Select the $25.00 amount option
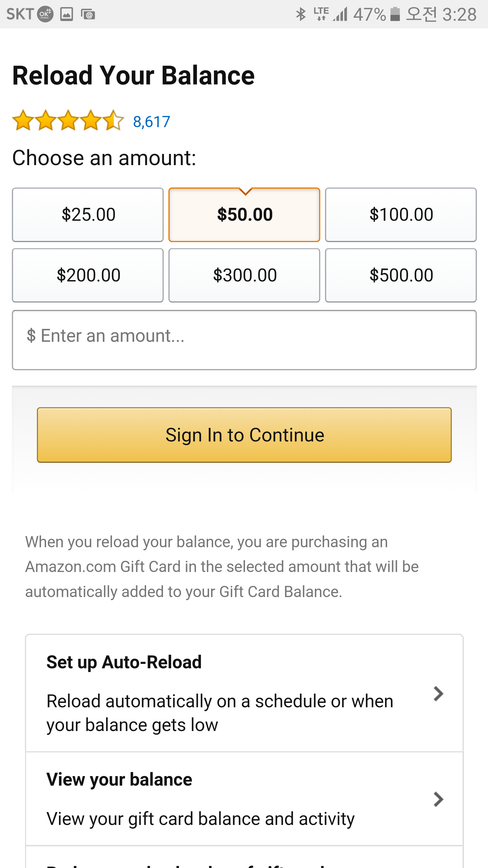Screen dimensions: 488x868 click(x=88, y=215)
